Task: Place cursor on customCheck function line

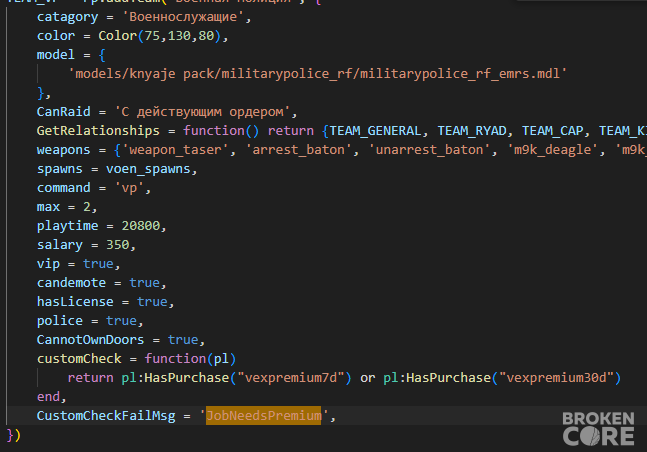Action: (x=136, y=359)
